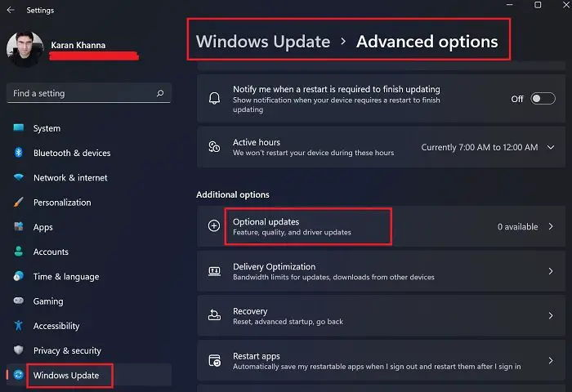572x392 pixels.
Task: Click the Delivery Optimization icon
Action: (x=214, y=271)
